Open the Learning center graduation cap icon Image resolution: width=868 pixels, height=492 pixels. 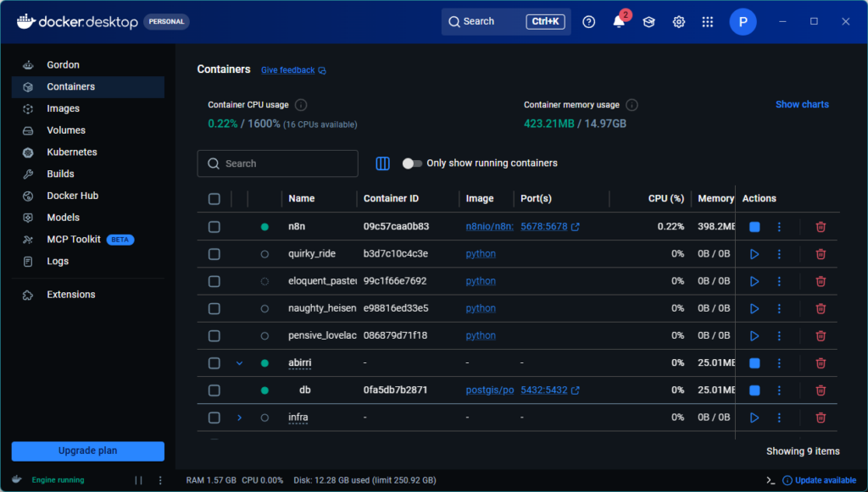tap(648, 21)
